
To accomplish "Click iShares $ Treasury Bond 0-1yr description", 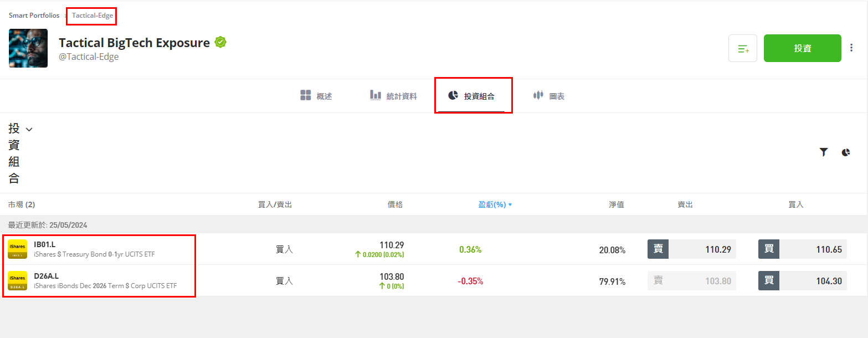I will [94, 254].
